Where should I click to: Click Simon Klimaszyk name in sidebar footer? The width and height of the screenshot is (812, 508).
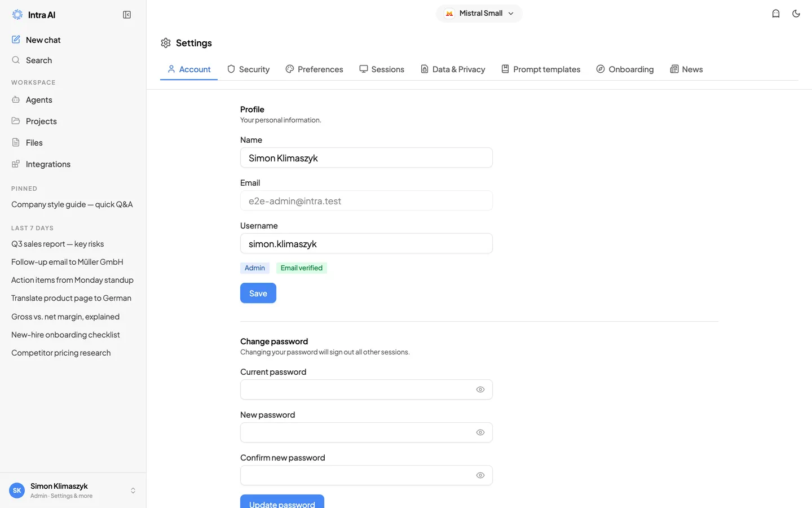[59, 486]
